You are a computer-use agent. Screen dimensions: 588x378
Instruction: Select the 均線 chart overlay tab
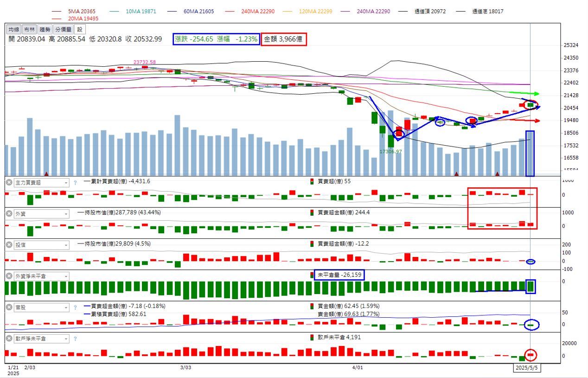point(13,29)
